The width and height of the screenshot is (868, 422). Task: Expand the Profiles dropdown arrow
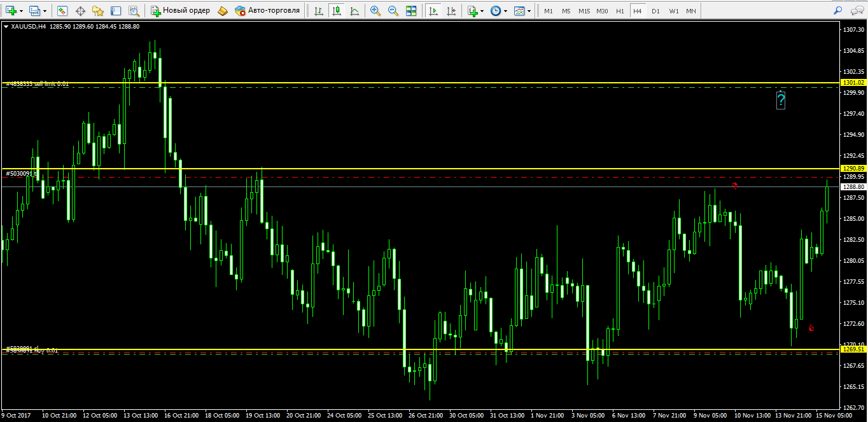[x=45, y=11]
